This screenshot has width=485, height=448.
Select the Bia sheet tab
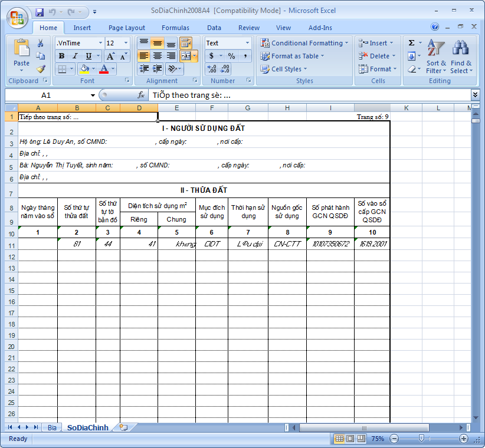pyautogui.click(x=52, y=427)
